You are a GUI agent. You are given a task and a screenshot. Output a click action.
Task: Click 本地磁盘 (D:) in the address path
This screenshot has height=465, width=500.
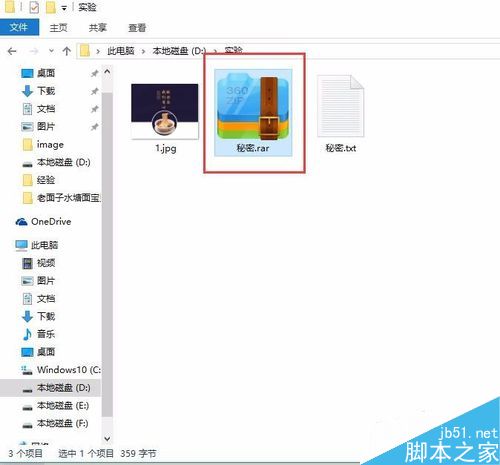click(x=179, y=51)
